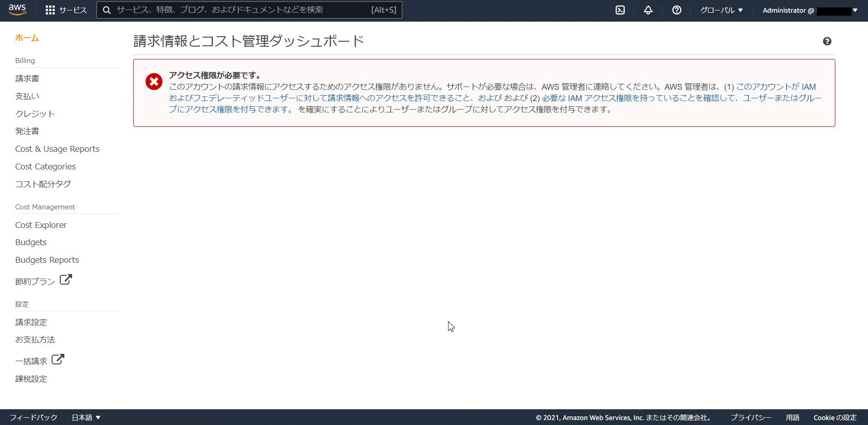
Task: Click the red access error icon
Action: click(x=154, y=82)
